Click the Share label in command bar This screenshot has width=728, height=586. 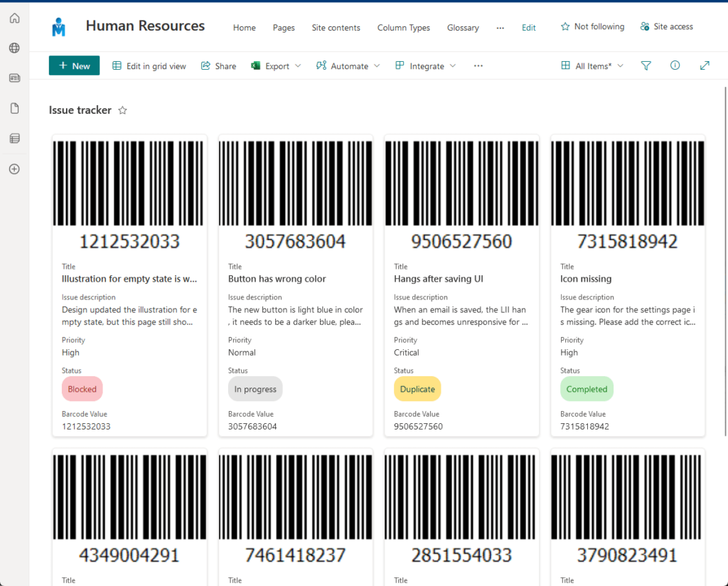(x=225, y=66)
